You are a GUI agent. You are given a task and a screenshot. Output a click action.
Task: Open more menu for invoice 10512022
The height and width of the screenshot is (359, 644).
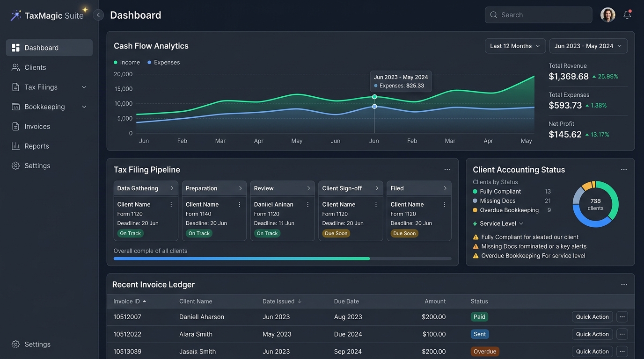(622, 334)
